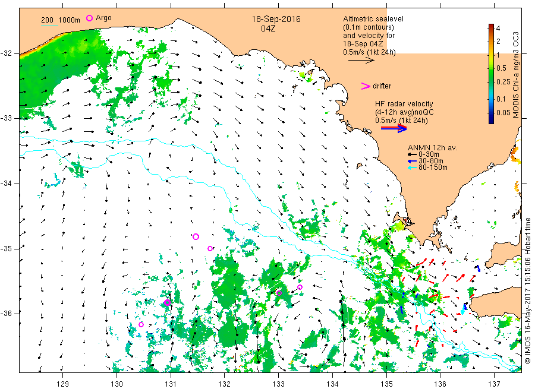
Task: Click the magenta drifter marker in the legend
Action: click(x=366, y=86)
